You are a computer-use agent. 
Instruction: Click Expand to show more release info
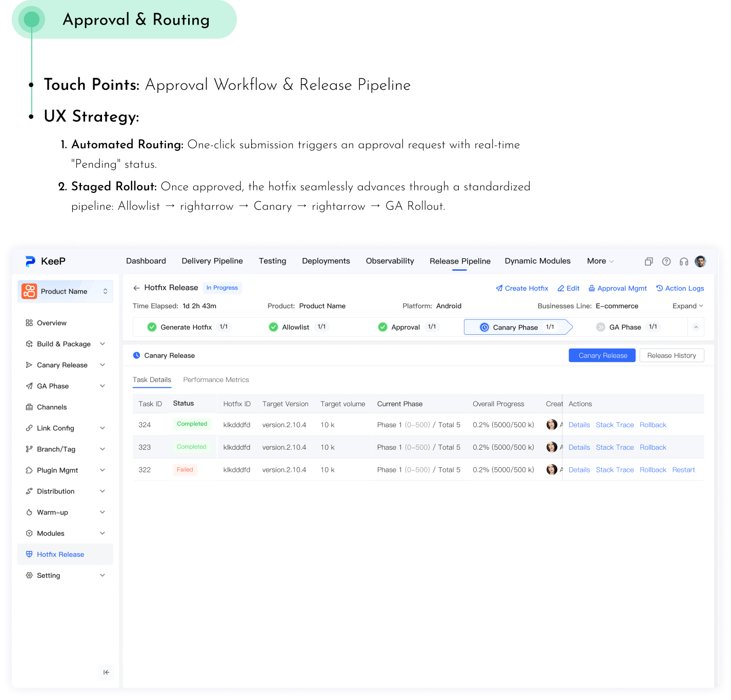click(x=688, y=306)
